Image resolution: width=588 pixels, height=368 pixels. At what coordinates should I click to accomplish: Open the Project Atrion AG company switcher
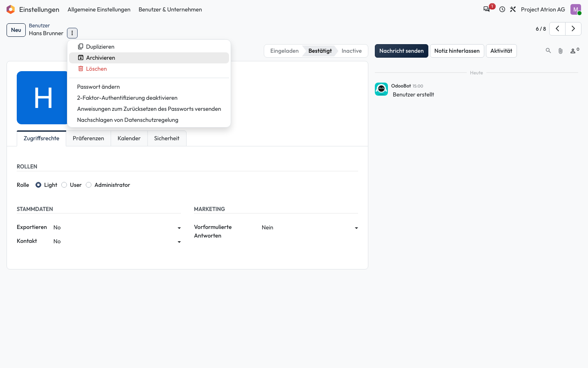(543, 9)
